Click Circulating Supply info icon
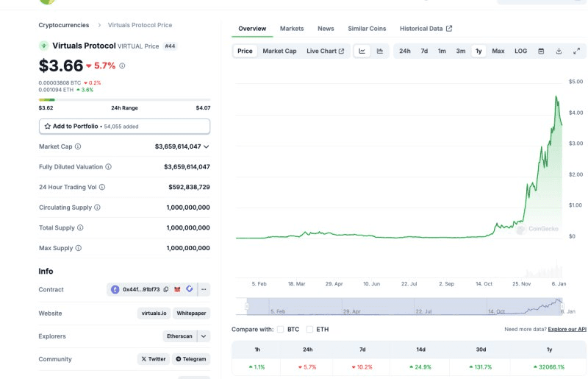The image size is (588, 379). click(x=97, y=208)
